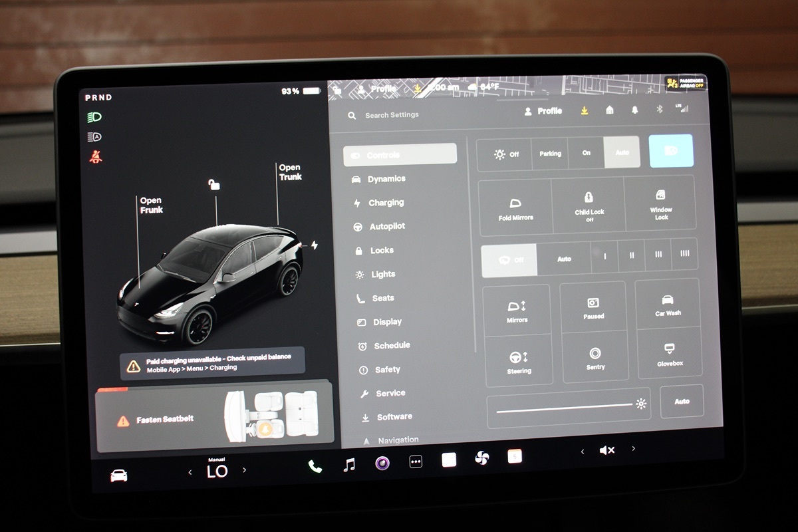This screenshot has height=532, width=798.
Task: Open the fan climate control icon
Action: (x=481, y=458)
